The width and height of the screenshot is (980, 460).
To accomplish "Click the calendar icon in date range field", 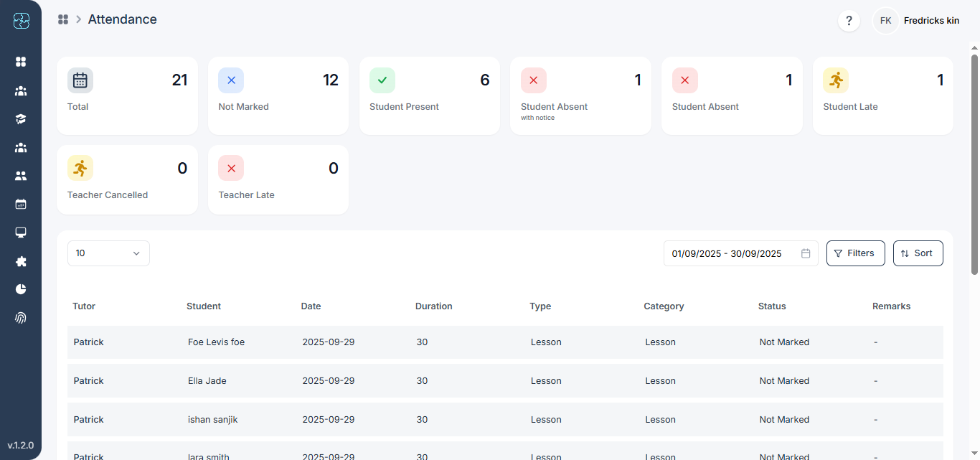I will click(806, 253).
